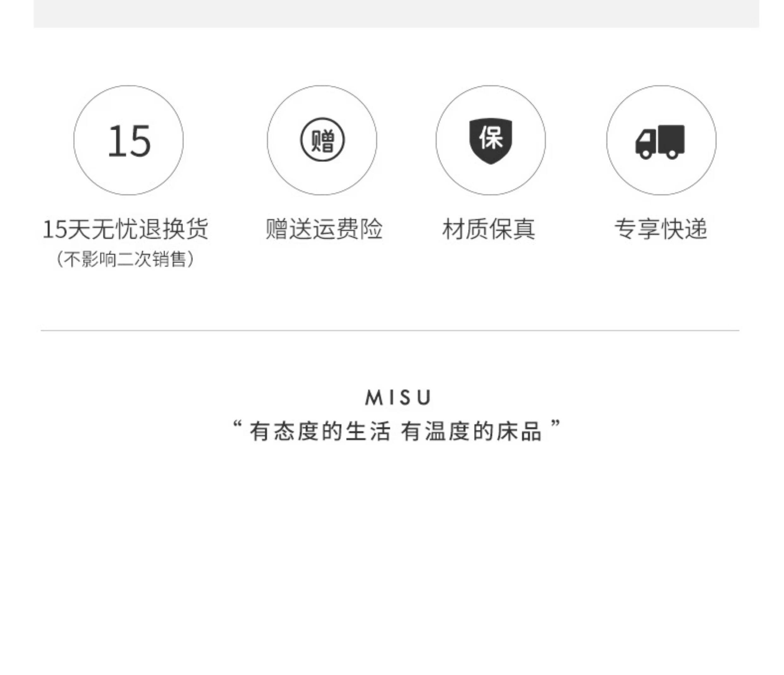
Task: Click the gray banner at top
Action: tap(396, 14)
